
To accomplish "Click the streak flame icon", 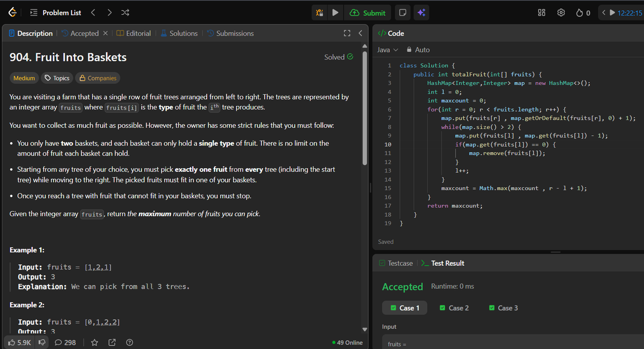I will (x=580, y=13).
